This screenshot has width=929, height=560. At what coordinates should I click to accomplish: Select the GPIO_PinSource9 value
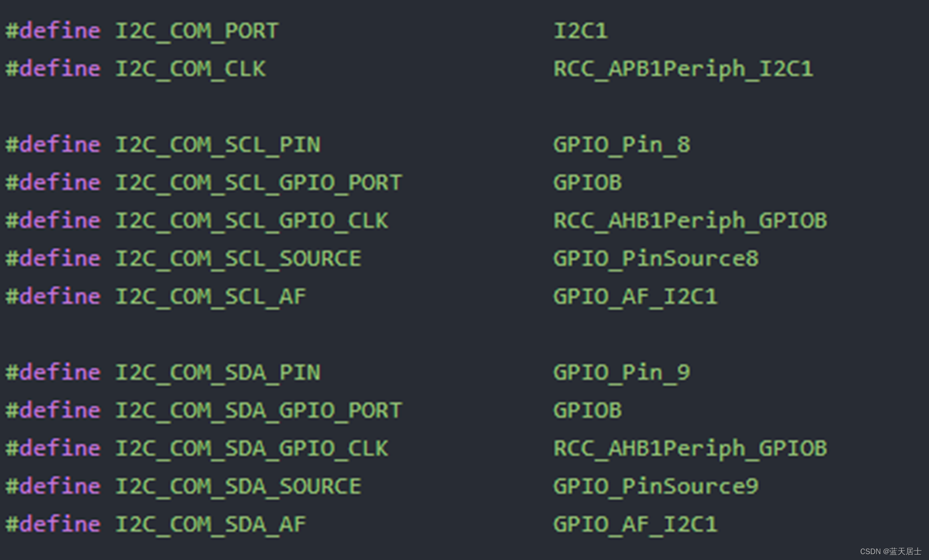pyautogui.click(x=656, y=487)
